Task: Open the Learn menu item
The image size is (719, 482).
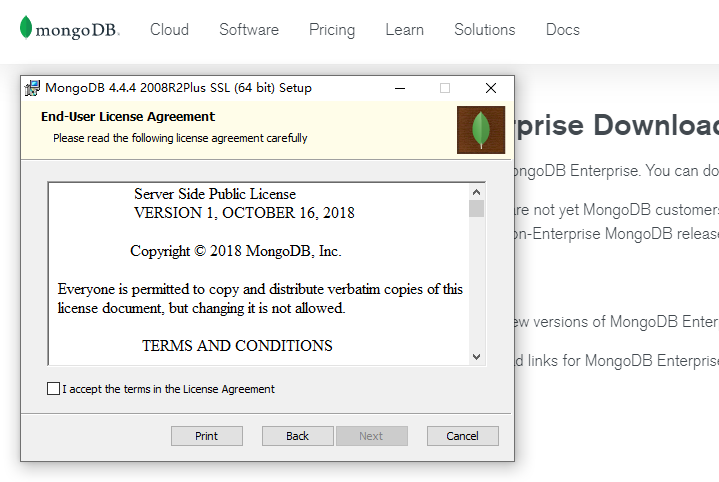Action: point(404,30)
